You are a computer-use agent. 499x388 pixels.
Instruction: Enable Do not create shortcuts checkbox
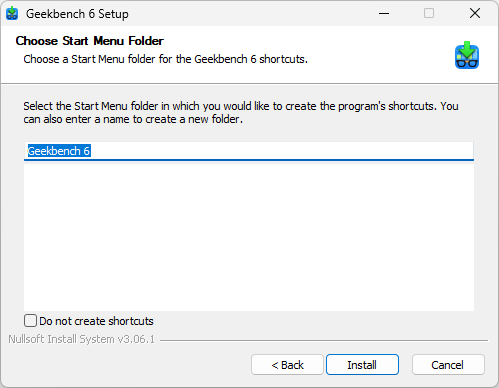(30, 321)
